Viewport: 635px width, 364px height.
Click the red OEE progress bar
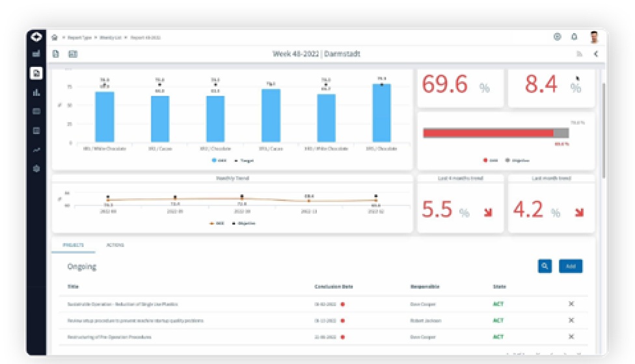coord(488,133)
